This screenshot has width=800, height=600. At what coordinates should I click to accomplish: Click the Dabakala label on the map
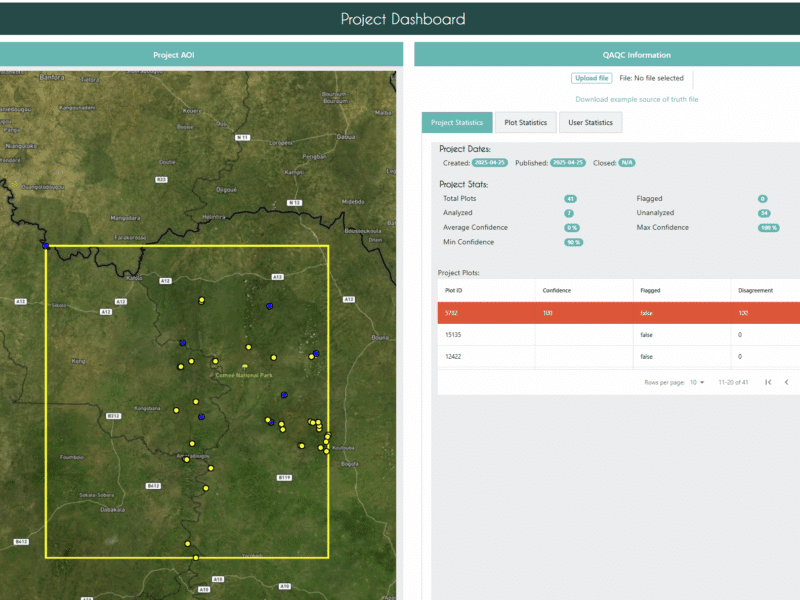112,510
